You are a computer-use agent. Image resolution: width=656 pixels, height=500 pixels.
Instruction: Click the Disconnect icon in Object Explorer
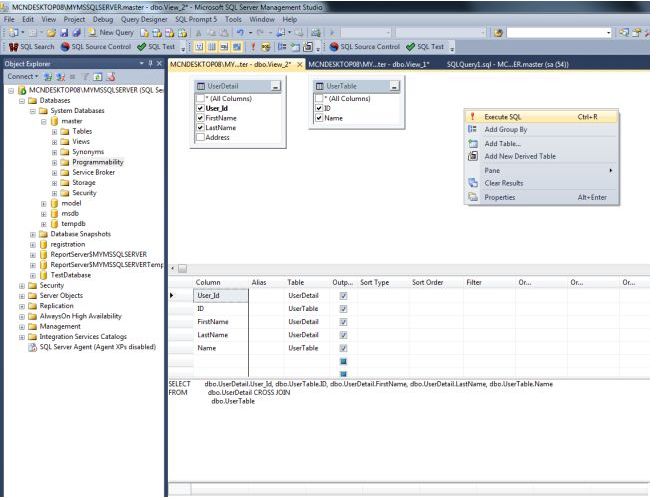coord(61,77)
